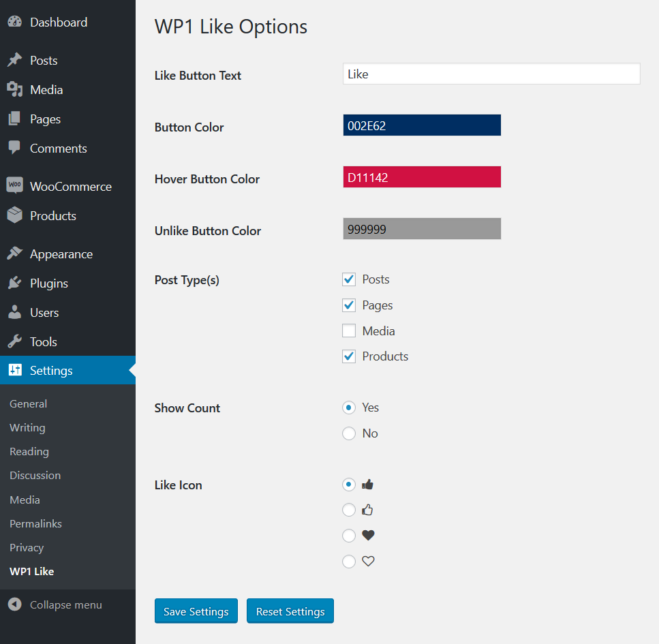Viewport: 659px width, 644px height.
Task: Click the Settings sliders icon
Action: pyautogui.click(x=15, y=370)
